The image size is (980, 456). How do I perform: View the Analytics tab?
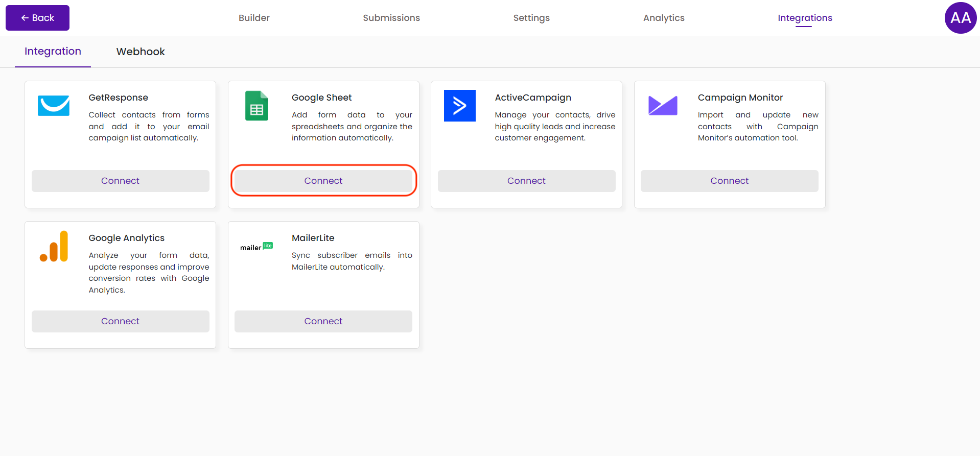click(x=664, y=18)
